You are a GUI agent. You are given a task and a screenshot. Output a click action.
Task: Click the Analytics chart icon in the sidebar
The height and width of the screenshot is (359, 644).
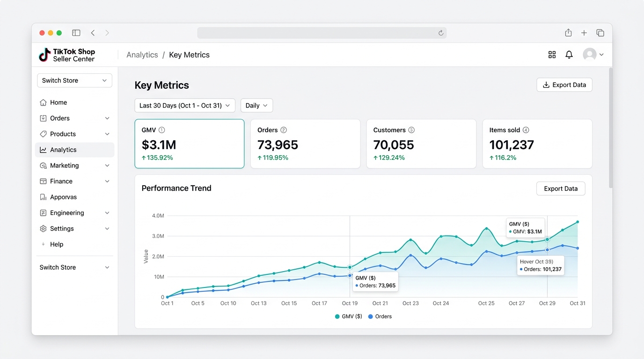[x=43, y=150]
